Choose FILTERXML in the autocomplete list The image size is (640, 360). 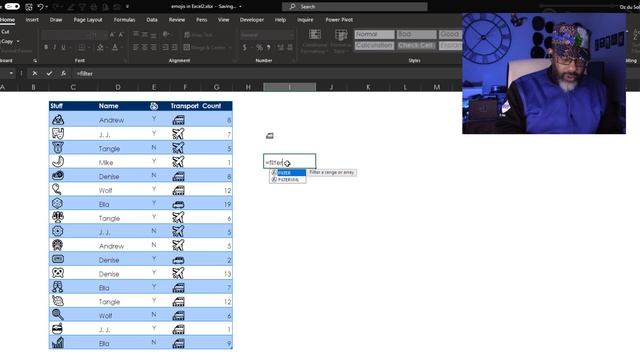288,180
